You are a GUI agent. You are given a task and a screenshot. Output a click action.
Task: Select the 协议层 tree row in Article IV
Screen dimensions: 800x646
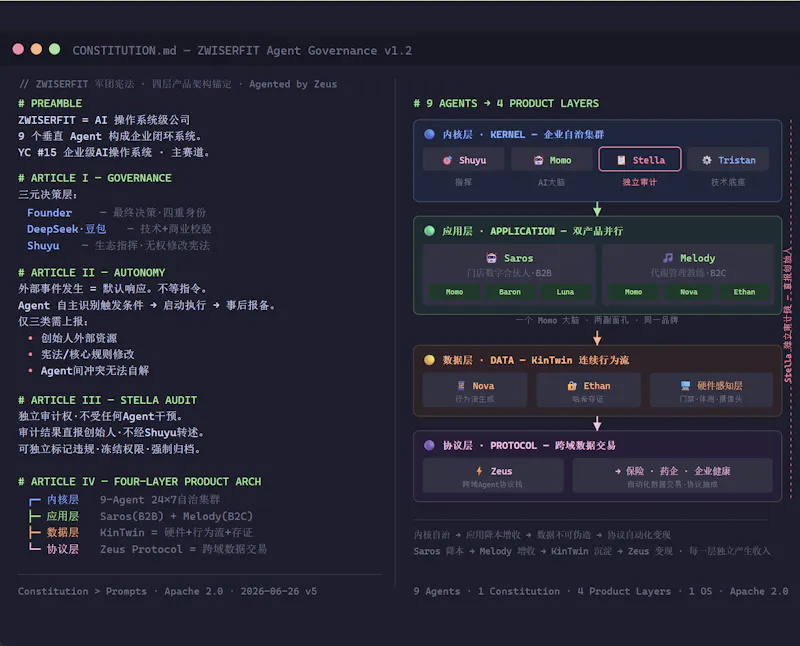pyautogui.click(x=147, y=549)
